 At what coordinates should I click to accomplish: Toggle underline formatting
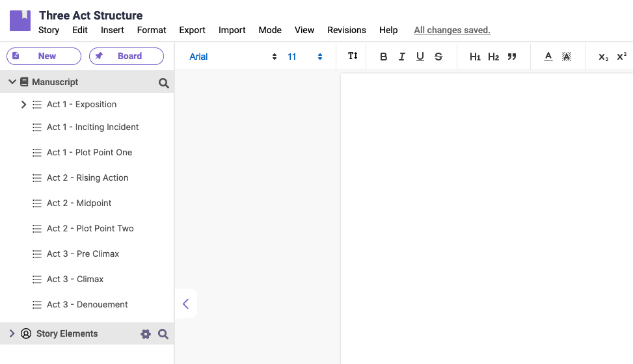pyautogui.click(x=420, y=57)
